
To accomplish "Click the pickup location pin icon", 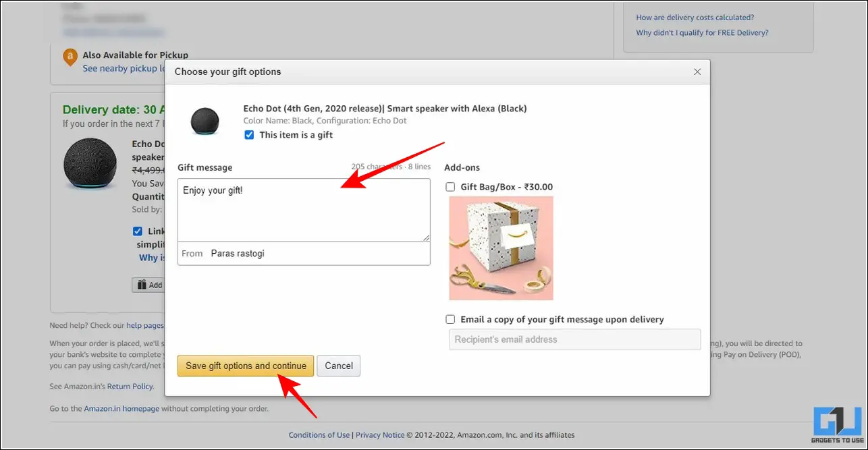I will point(70,58).
